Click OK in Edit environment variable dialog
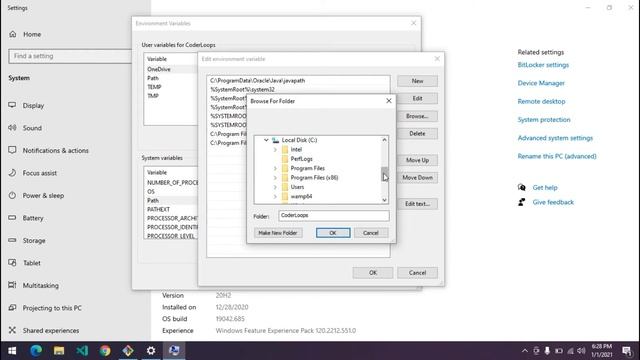 pos(373,273)
